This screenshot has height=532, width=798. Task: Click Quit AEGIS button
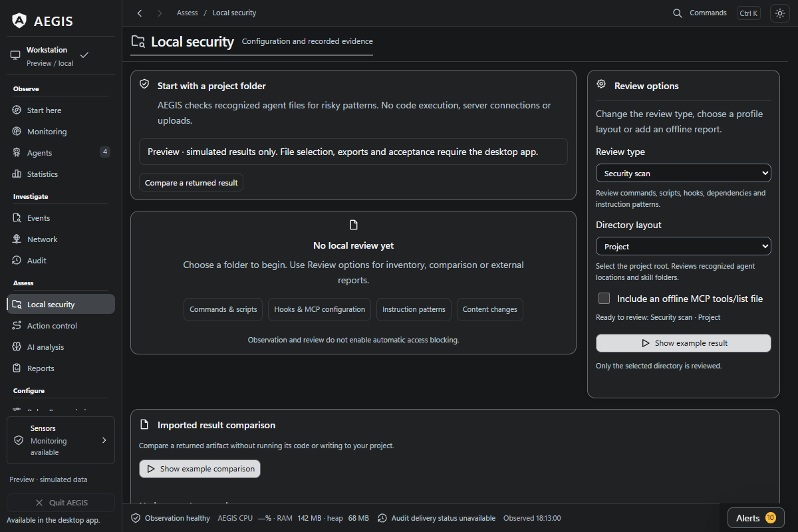click(61, 503)
